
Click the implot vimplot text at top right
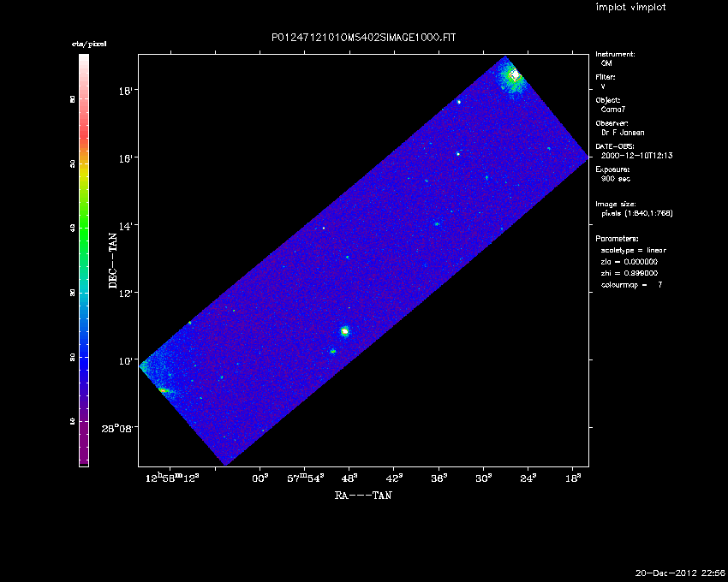pos(630,8)
